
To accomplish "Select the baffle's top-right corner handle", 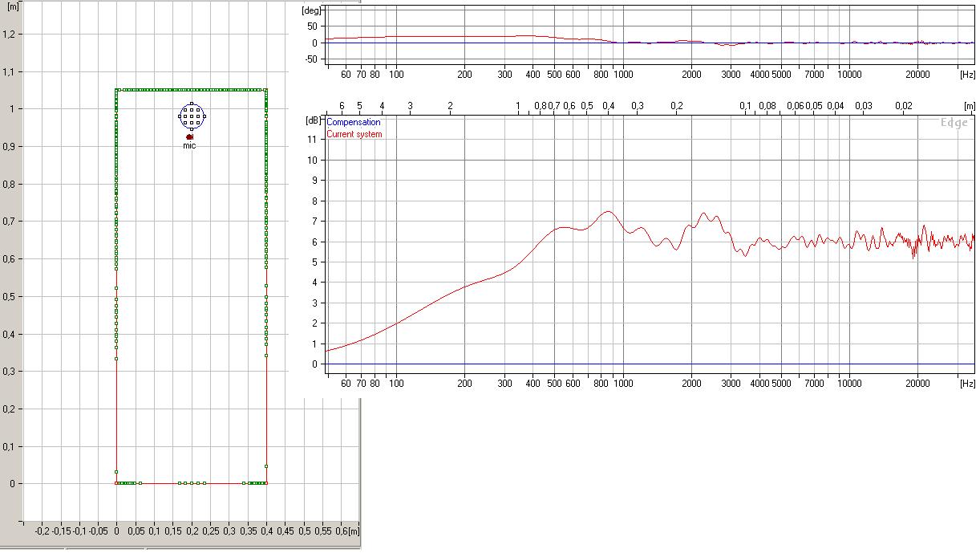I will pos(265,90).
